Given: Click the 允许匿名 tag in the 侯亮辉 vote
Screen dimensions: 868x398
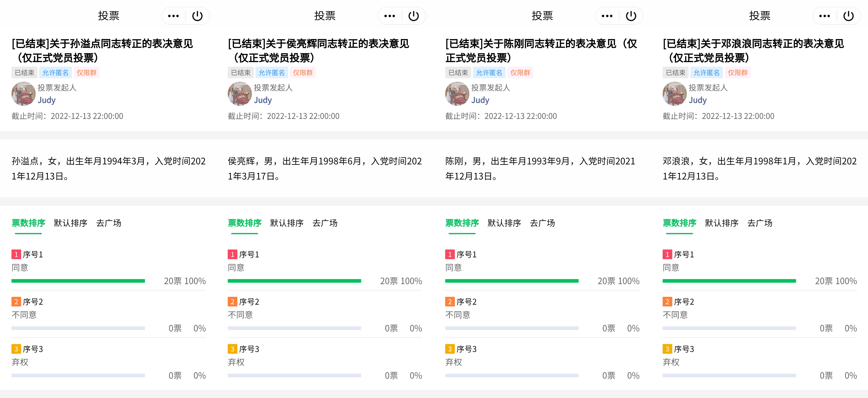Looking at the screenshot, I should (272, 73).
